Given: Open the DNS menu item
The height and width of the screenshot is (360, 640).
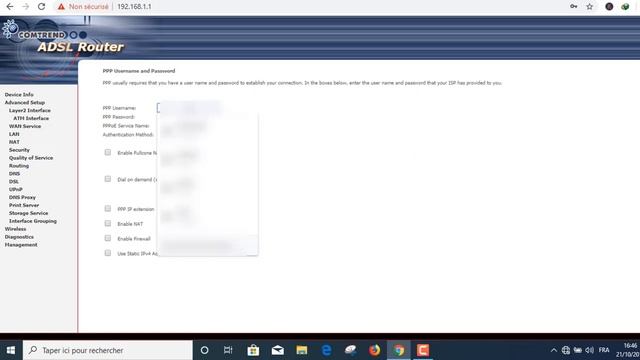Looking at the screenshot, I should click(14, 173).
